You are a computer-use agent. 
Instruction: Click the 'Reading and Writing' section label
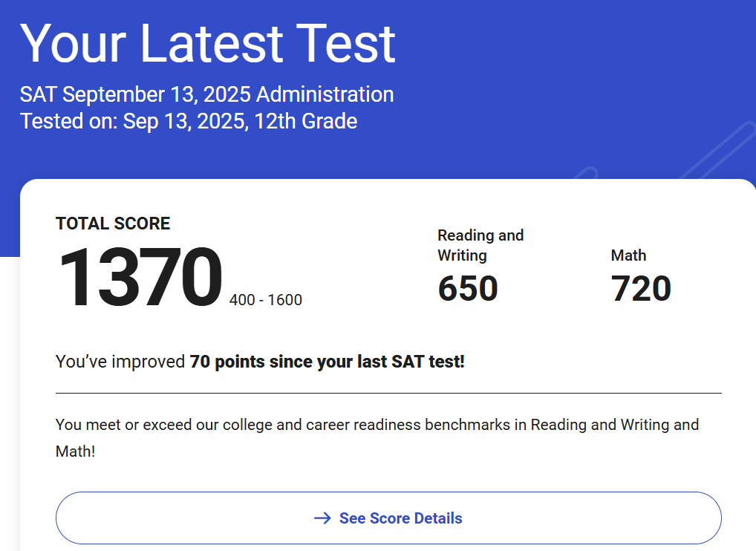(480, 245)
